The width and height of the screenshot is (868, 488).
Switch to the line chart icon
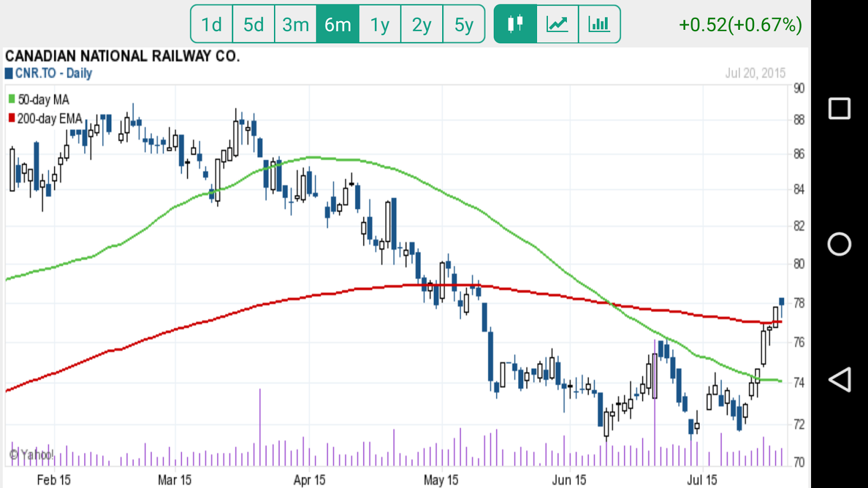coord(558,24)
